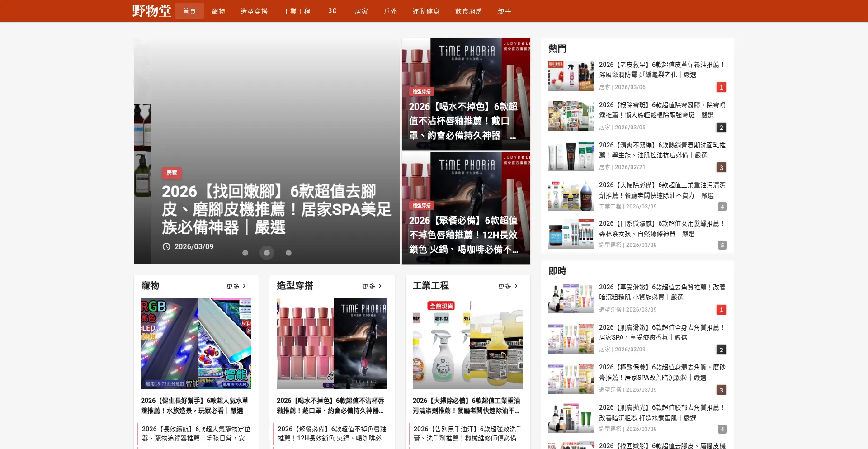The image size is (868, 449).
Task: Click 造型穿搭 | 2026/03/09 under 日系微濕感 article
Action: tap(628, 245)
